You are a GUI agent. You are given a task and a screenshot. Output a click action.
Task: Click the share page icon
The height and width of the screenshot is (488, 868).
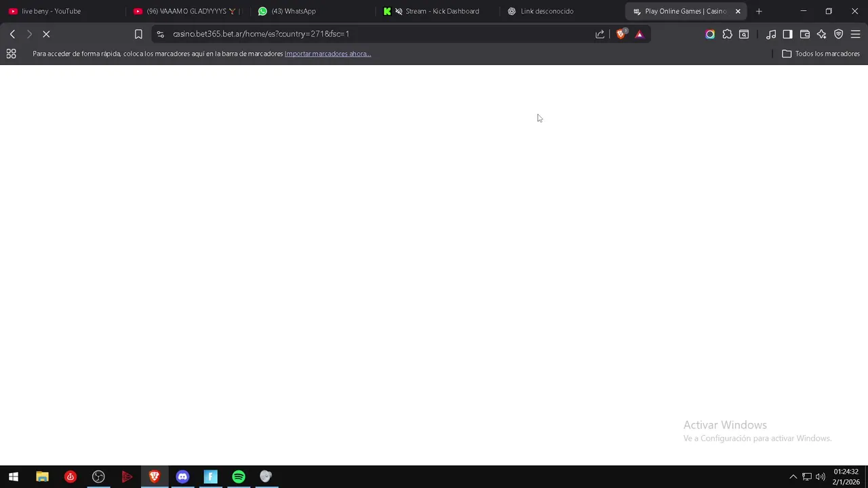pyautogui.click(x=599, y=34)
